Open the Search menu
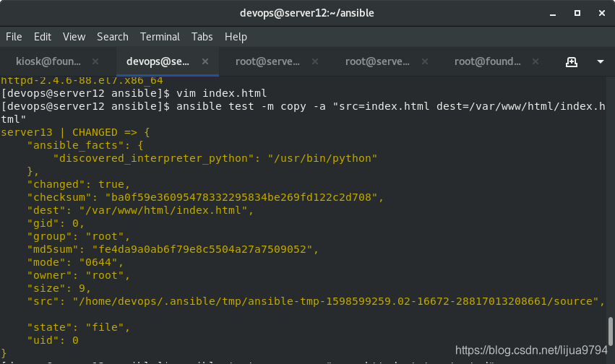This screenshot has width=615, height=364. click(x=113, y=37)
